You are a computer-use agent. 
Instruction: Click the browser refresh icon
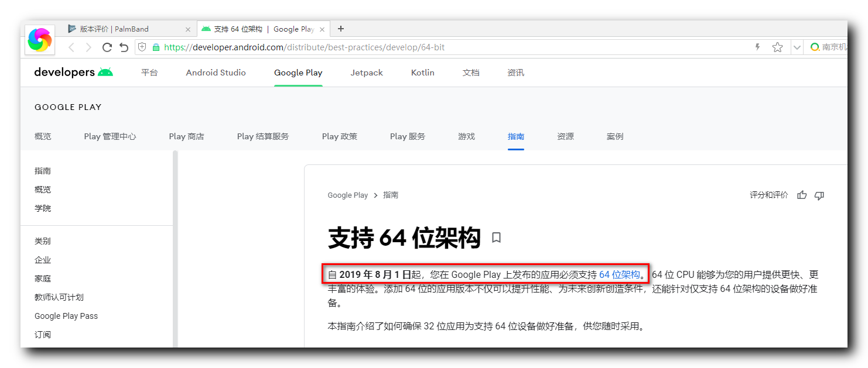pos(106,47)
